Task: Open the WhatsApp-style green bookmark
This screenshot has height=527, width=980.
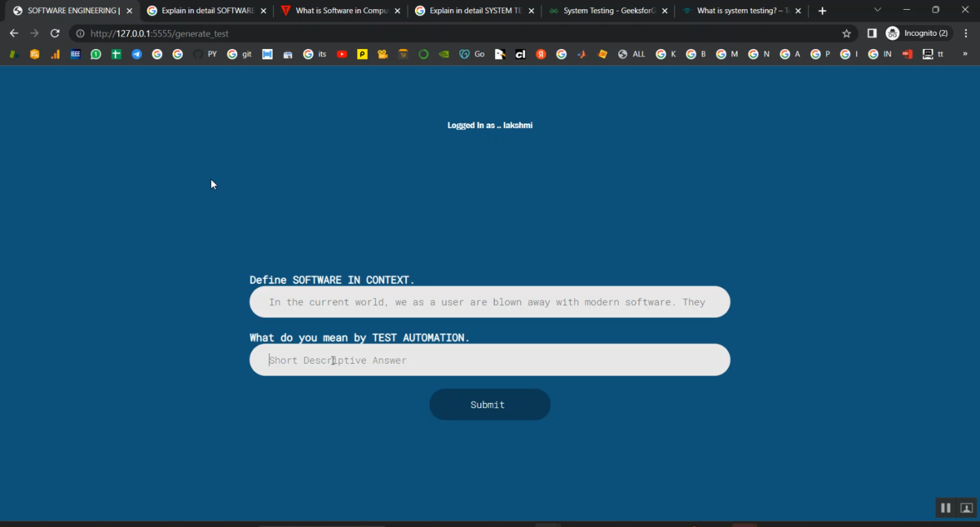Action: click(96, 54)
